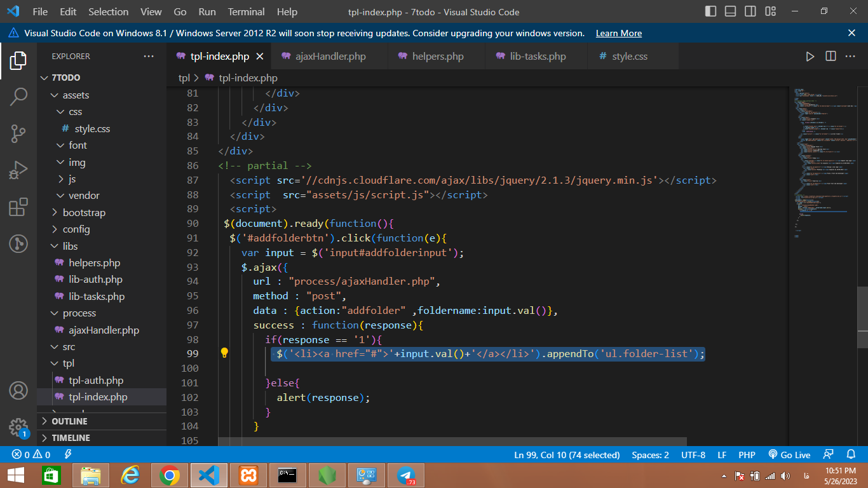Switch to the ajaxHandler.php tab
Viewport: 868px width, 488px height.
point(330,57)
